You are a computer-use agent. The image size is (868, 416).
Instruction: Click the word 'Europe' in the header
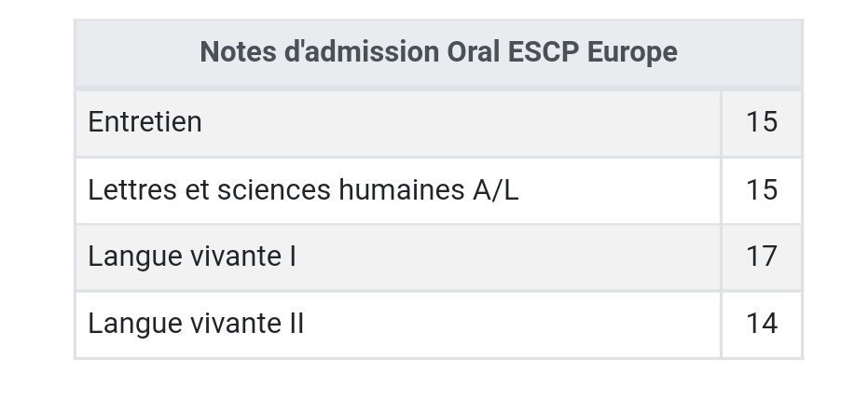[633, 52]
